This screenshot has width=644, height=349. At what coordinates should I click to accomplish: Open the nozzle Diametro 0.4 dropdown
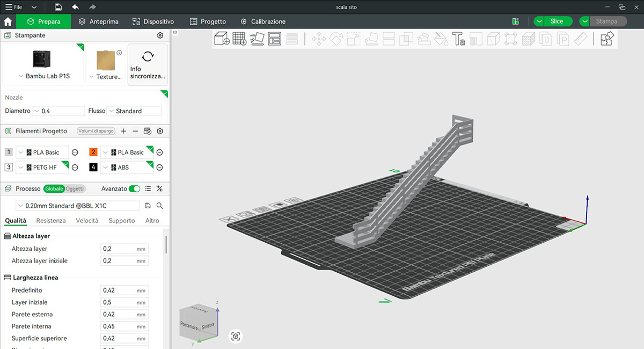pos(58,111)
